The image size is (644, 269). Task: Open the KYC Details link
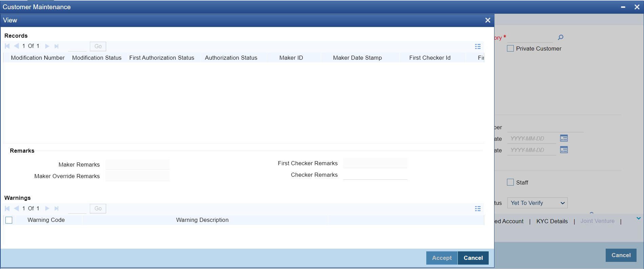(552, 221)
